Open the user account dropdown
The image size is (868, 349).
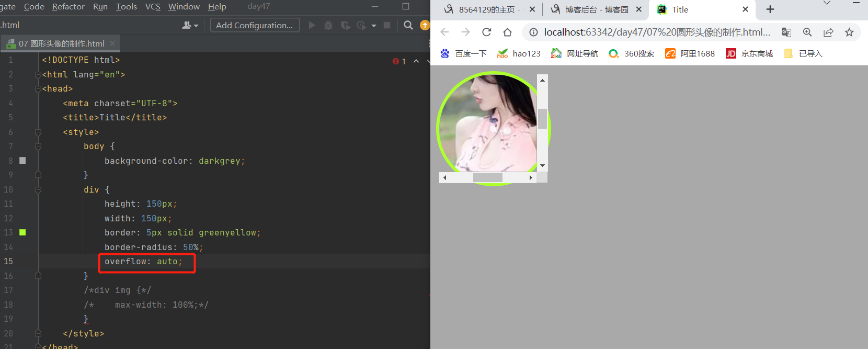click(x=190, y=25)
